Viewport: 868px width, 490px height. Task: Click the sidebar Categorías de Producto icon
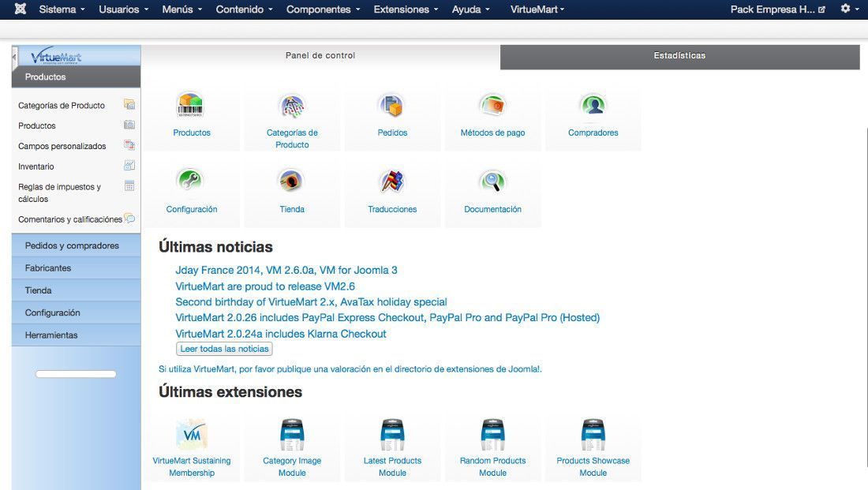[x=129, y=104]
